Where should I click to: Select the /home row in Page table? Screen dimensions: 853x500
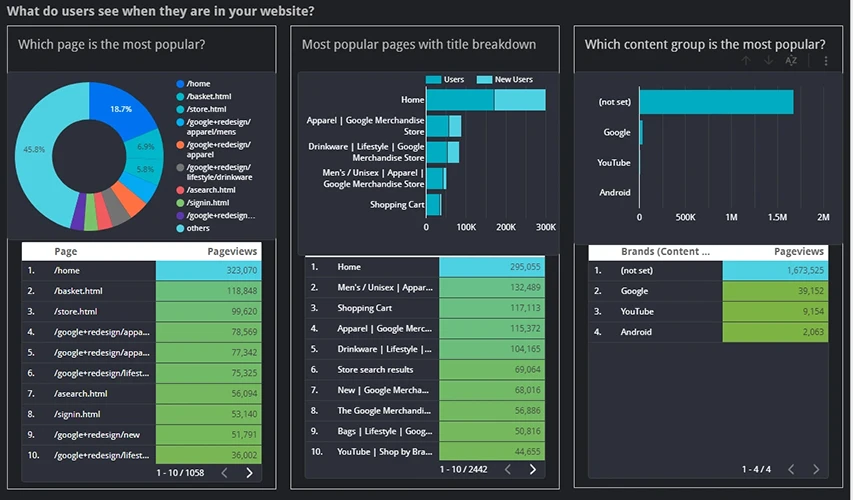(141, 270)
